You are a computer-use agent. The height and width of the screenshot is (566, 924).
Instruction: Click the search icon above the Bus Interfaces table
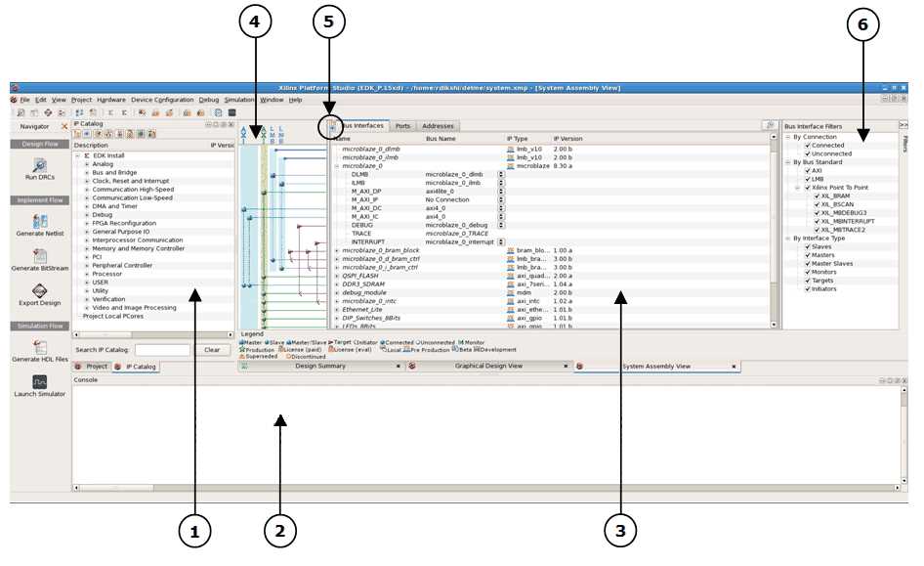point(770,125)
